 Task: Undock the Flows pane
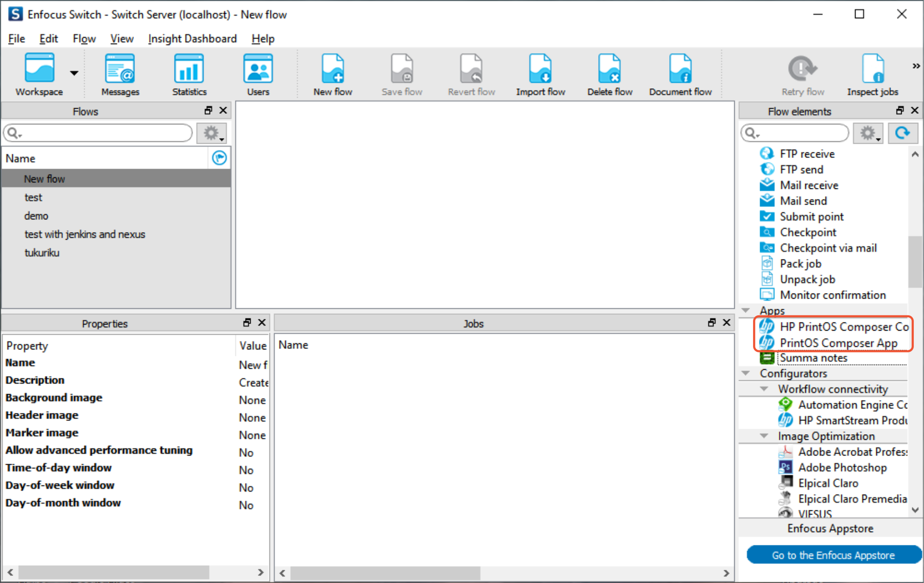pyautogui.click(x=208, y=110)
